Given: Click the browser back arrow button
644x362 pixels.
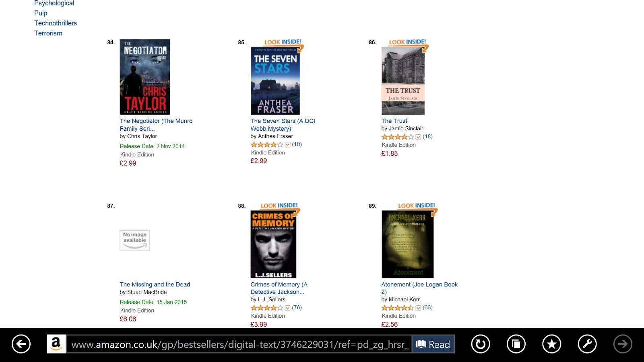Looking at the screenshot, I should [x=21, y=344].
